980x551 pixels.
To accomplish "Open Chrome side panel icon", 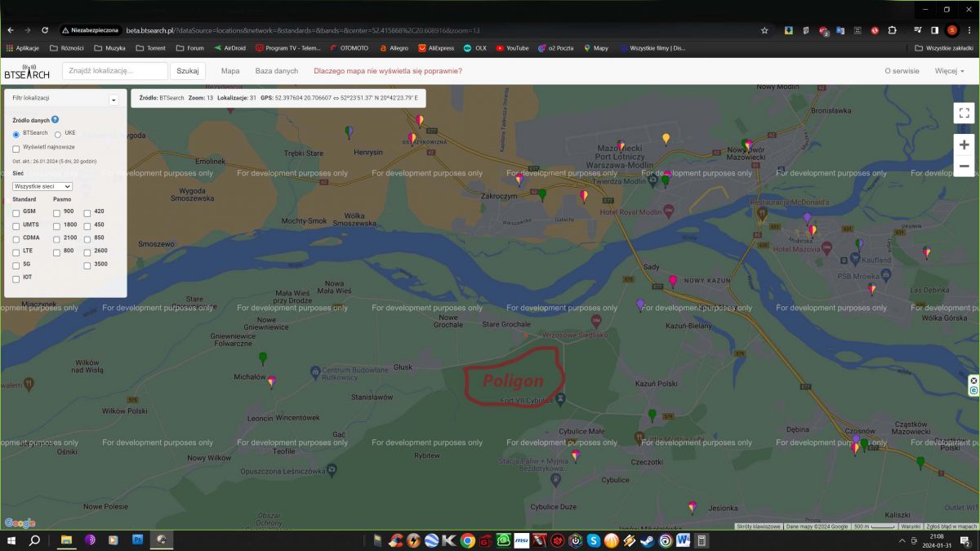I will point(935,30).
